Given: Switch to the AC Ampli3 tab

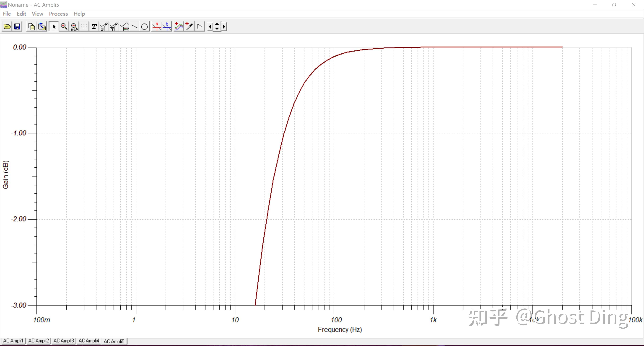Looking at the screenshot, I should [x=64, y=340].
